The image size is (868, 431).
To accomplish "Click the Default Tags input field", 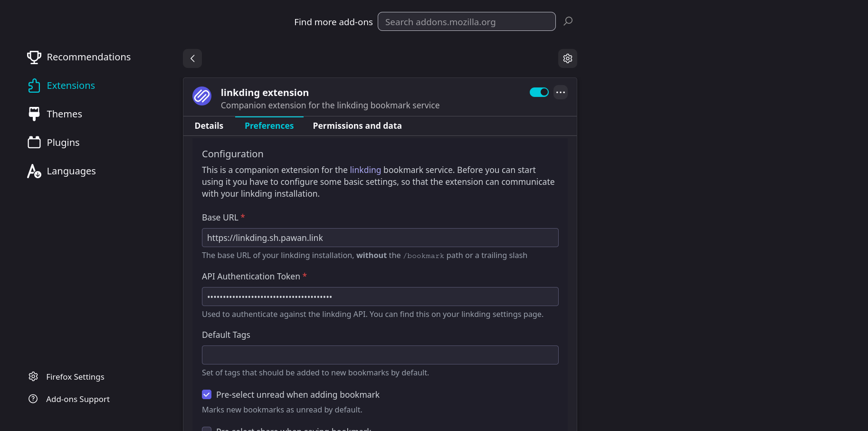I will (380, 354).
